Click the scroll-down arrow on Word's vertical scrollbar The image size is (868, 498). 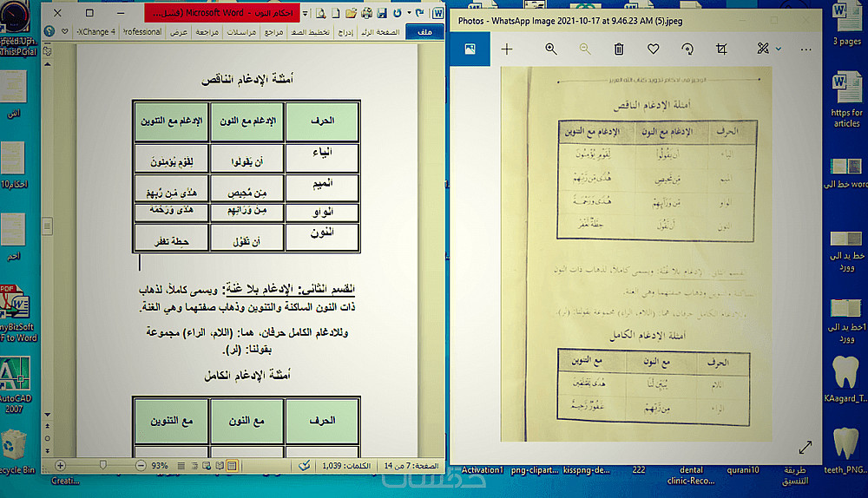point(48,414)
